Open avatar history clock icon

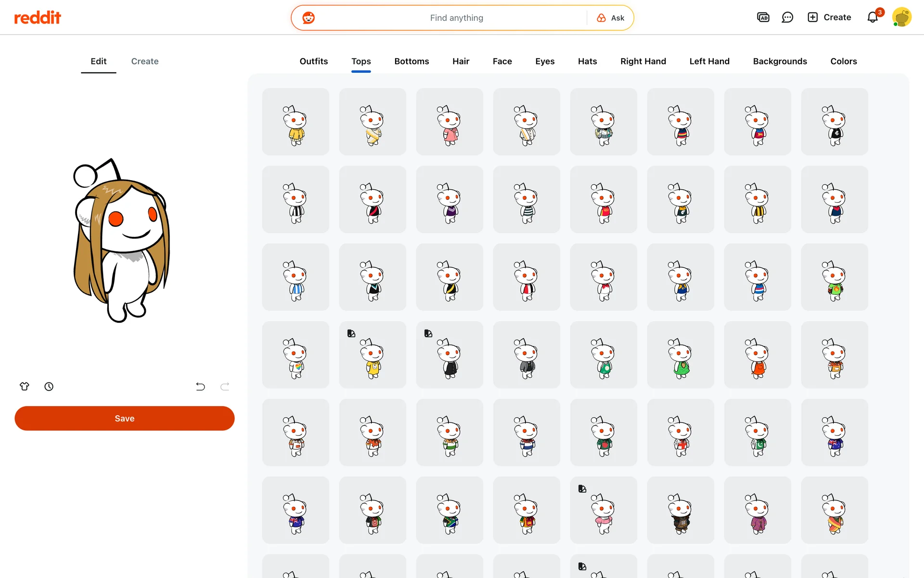pyautogui.click(x=49, y=386)
